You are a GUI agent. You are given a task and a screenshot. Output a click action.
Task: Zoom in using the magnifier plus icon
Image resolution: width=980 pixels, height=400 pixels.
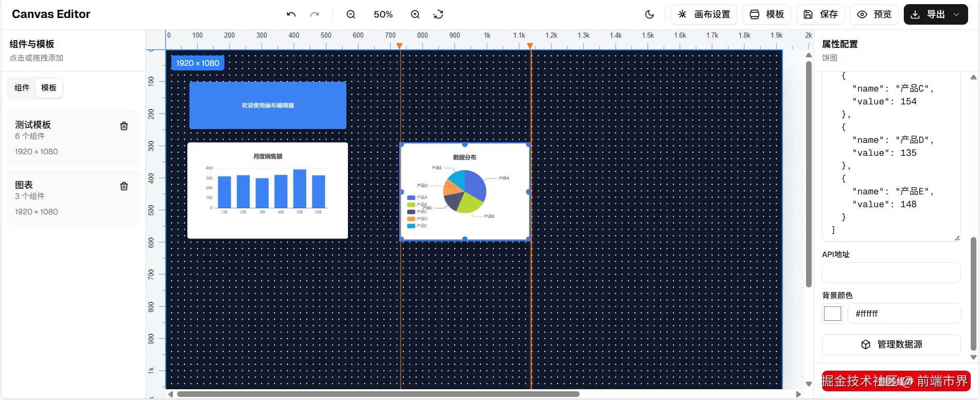pos(415,14)
